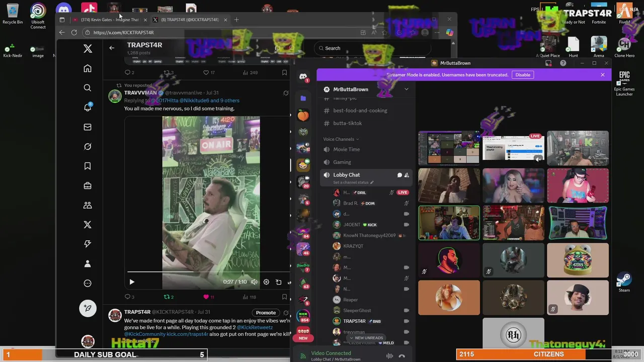This screenshot has height=362, width=644.
Task: Click browser refresh icon in Edge
Action: click(x=74, y=32)
